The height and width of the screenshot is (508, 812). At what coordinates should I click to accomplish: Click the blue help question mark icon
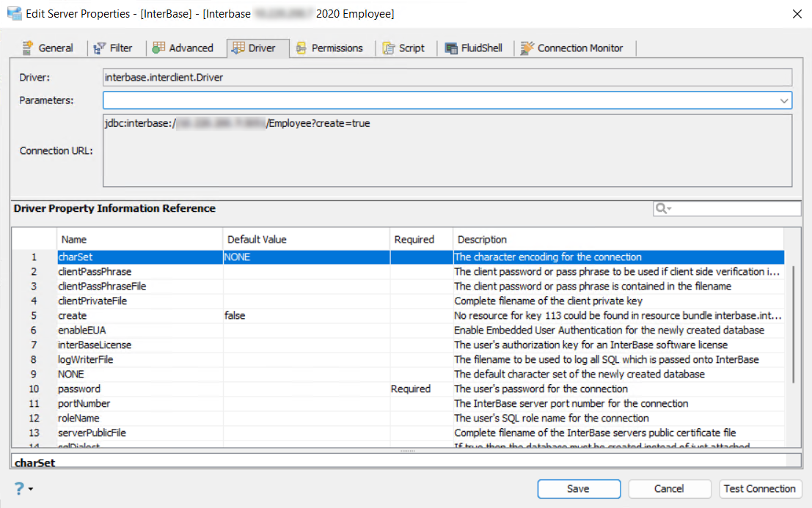click(x=19, y=488)
